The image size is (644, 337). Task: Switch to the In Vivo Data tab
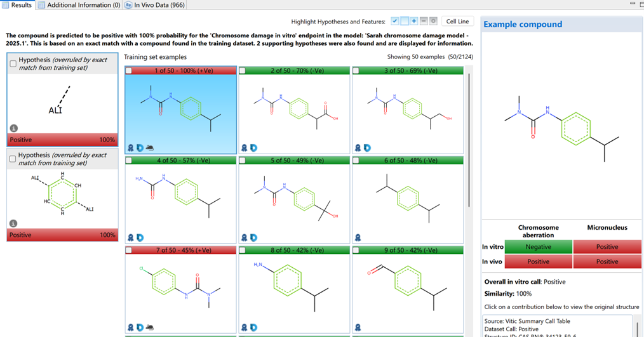click(155, 5)
